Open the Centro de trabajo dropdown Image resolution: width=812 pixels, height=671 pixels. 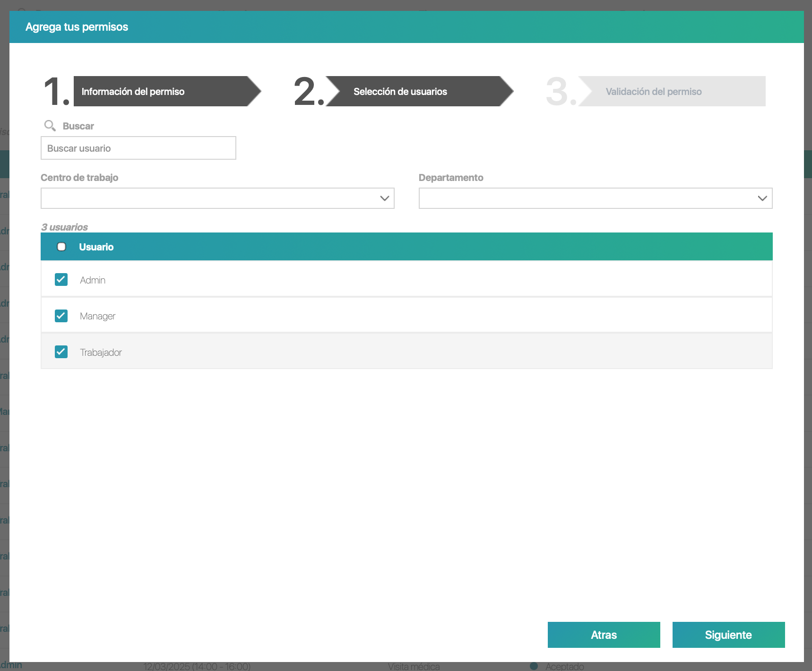pos(217,198)
